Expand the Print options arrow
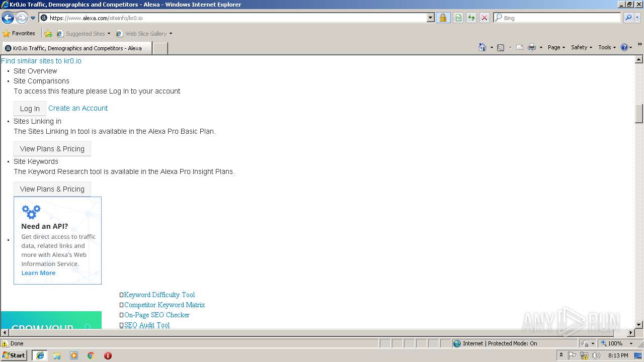The image size is (644, 362). pos(541,47)
